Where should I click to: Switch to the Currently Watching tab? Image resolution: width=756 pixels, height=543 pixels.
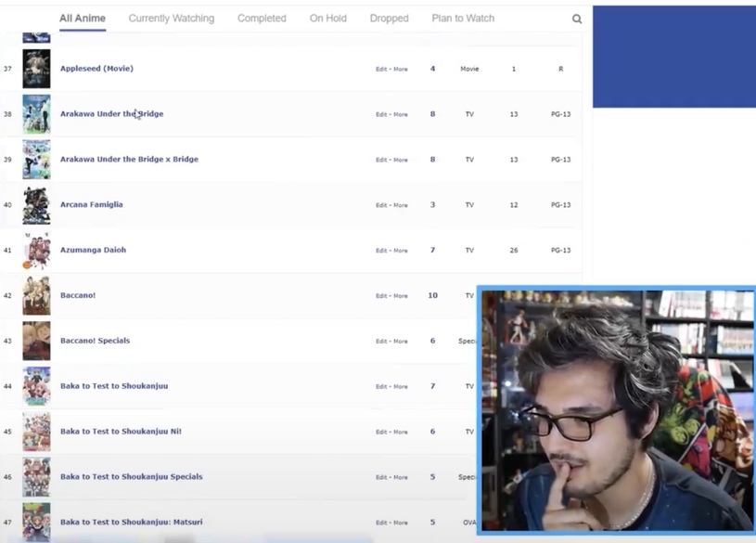[171, 19]
